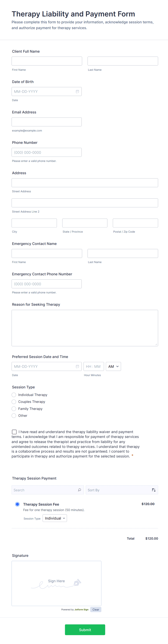The image size is (168, 644).
Task: Choose the Family Therapy session type
Action: click(x=14, y=409)
